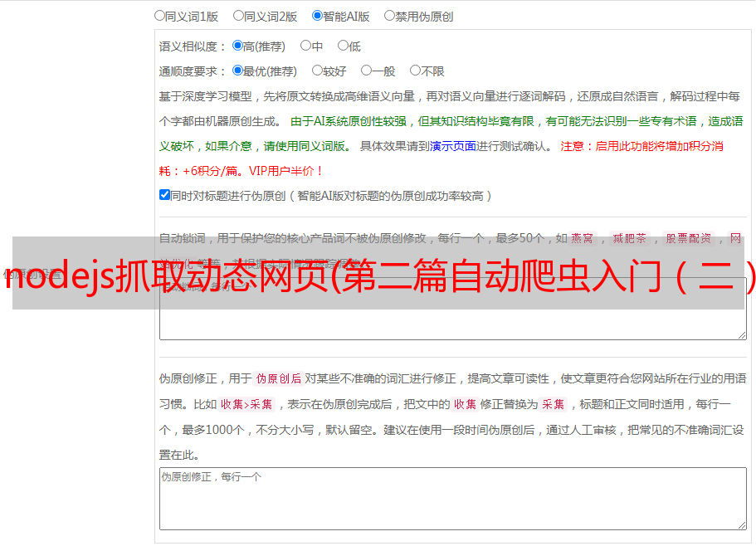The height and width of the screenshot is (546, 756).
Task: Click the red +6积分/篇 VIP notice
Action: tap(240, 171)
